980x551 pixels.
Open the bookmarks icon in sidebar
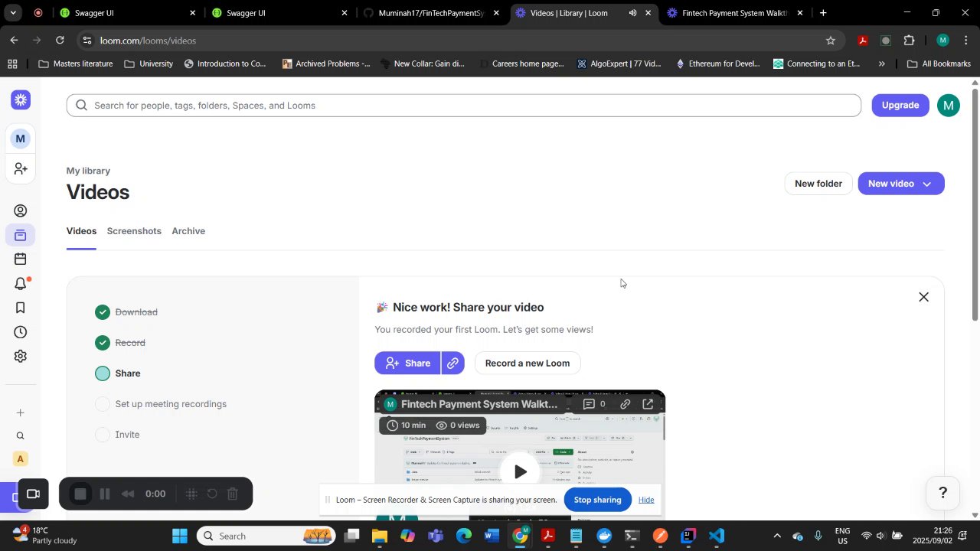click(21, 308)
